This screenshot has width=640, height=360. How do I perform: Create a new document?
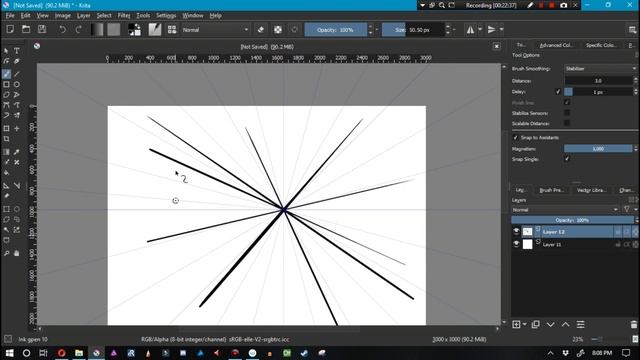click(10, 29)
